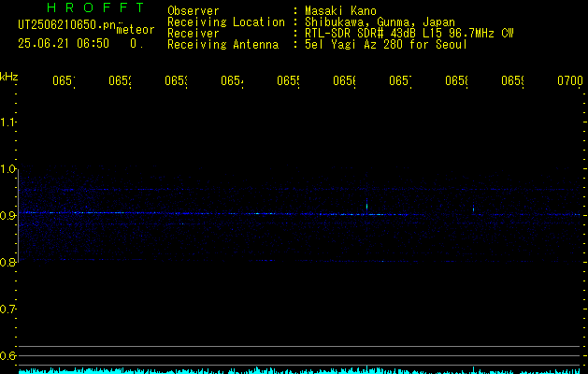Click the Receiving Antenna label
This screenshot has height=374, width=588.
222,45
